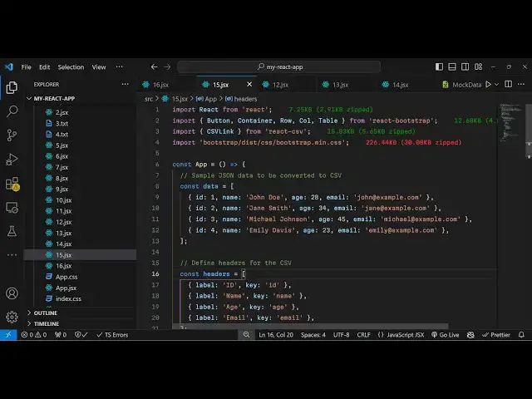The width and height of the screenshot is (532, 399).
Task: Open notifications bell in status bar
Action: [x=521, y=335]
